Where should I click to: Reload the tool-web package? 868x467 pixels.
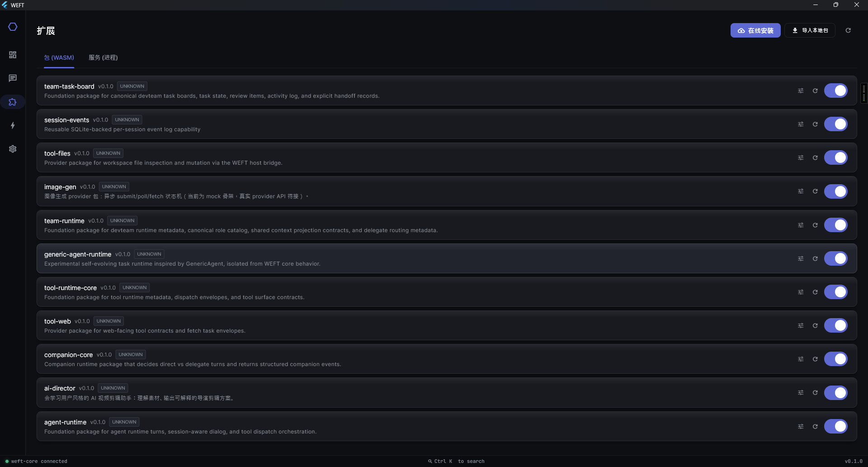[815, 325]
